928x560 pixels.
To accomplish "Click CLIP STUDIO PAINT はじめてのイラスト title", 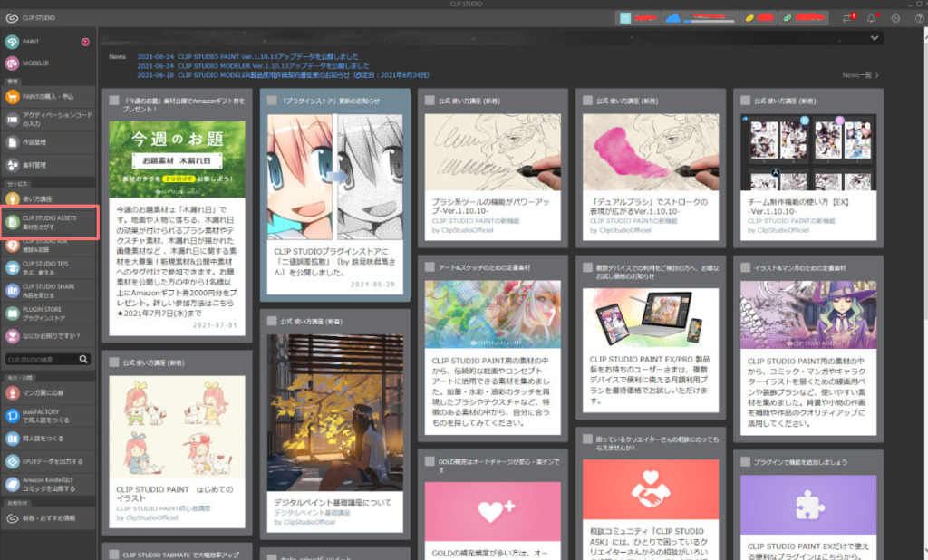I will tap(175, 494).
